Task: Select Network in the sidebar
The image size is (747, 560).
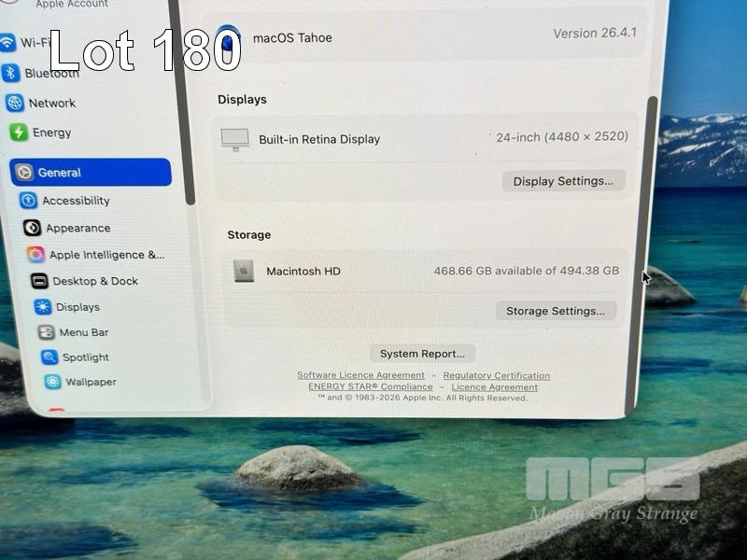Action: (x=52, y=103)
